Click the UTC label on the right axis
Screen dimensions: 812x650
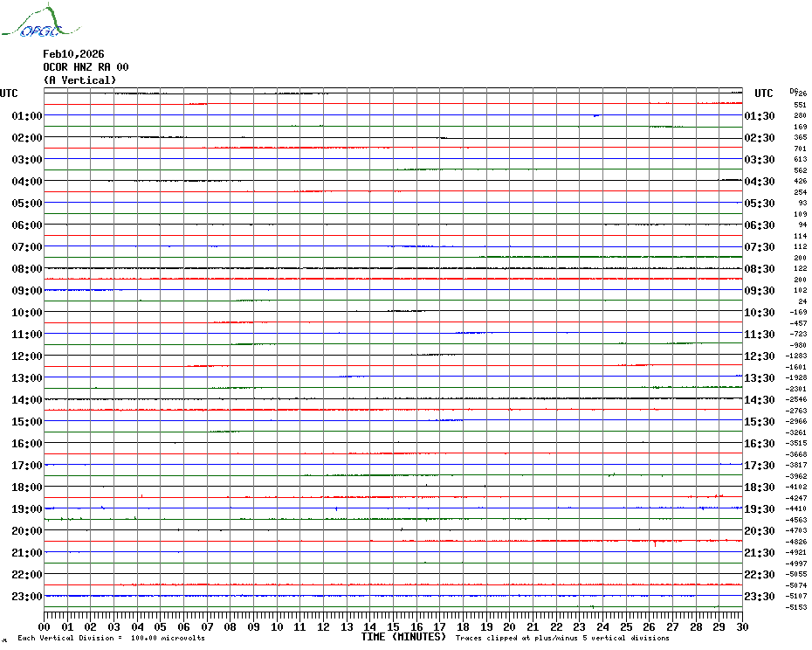(x=763, y=93)
